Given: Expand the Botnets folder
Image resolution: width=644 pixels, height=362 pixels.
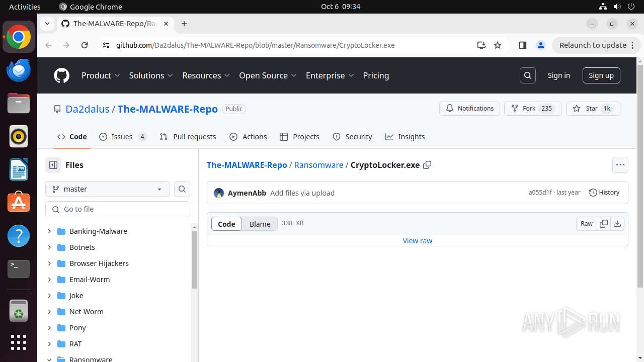Looking at the screenshot, I should click(x=49, y=247).
